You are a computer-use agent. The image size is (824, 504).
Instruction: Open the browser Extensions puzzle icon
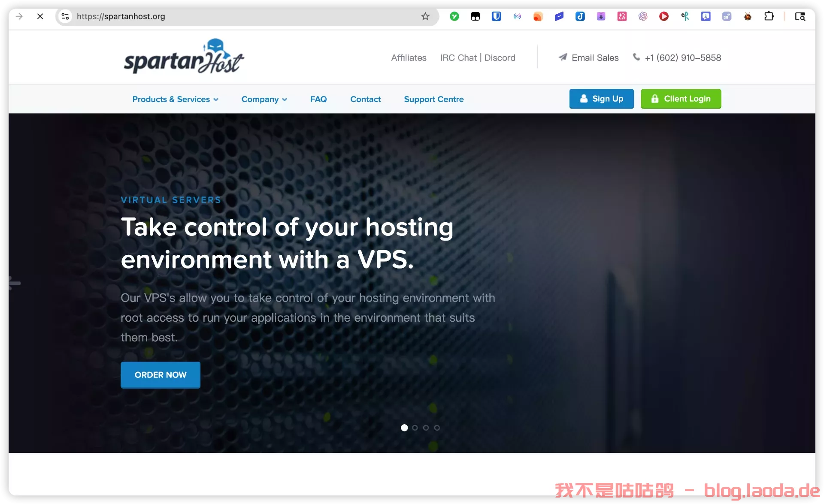[769, 16]
